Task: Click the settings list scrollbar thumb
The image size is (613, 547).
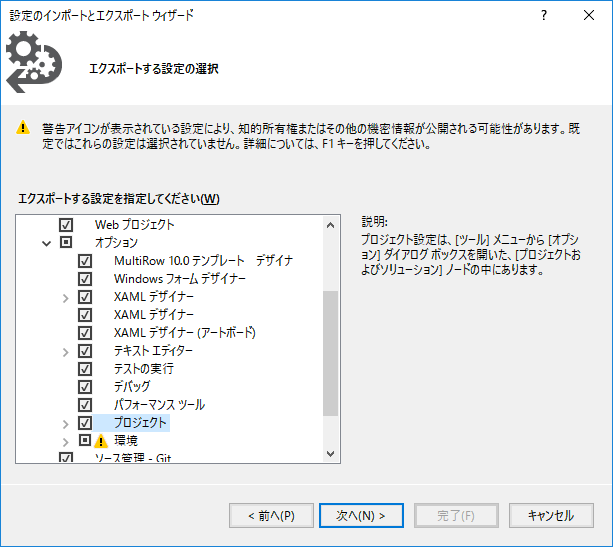Action: pos(330,353)
